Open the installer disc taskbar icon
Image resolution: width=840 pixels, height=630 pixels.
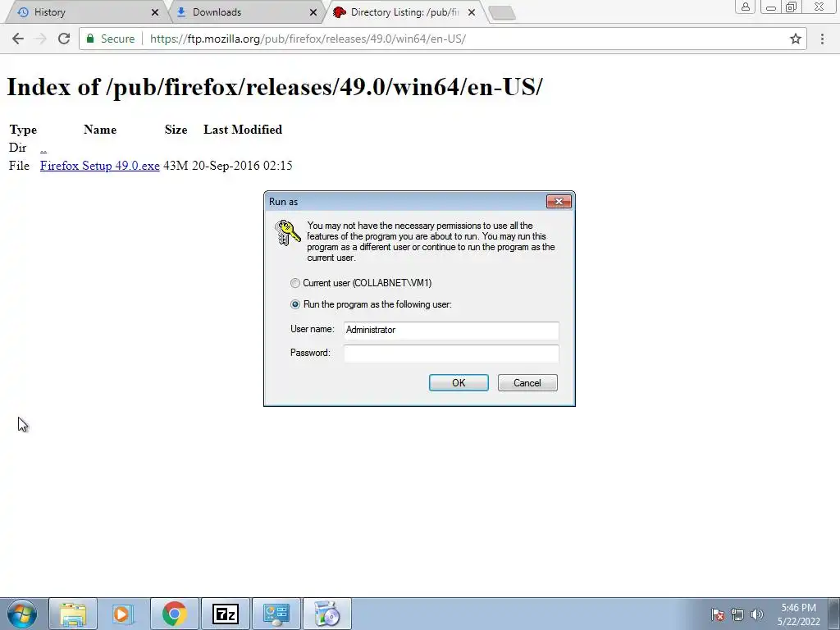[326, 614]
